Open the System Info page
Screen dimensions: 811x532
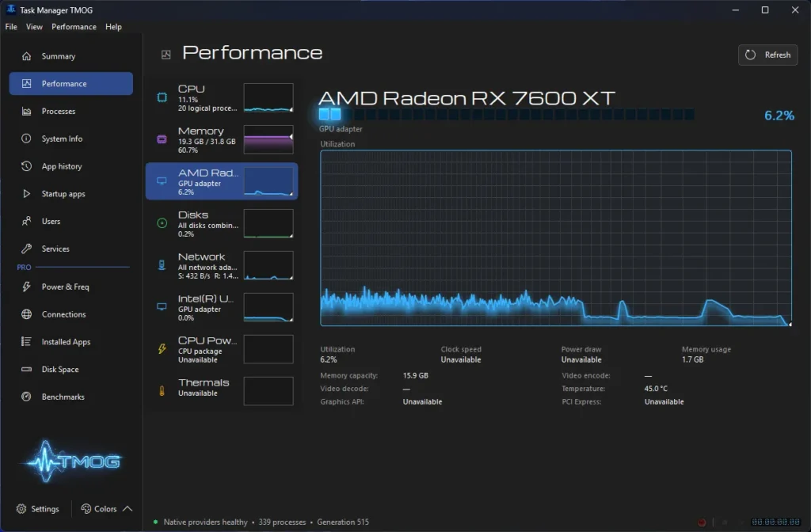(x=70, y=139)
